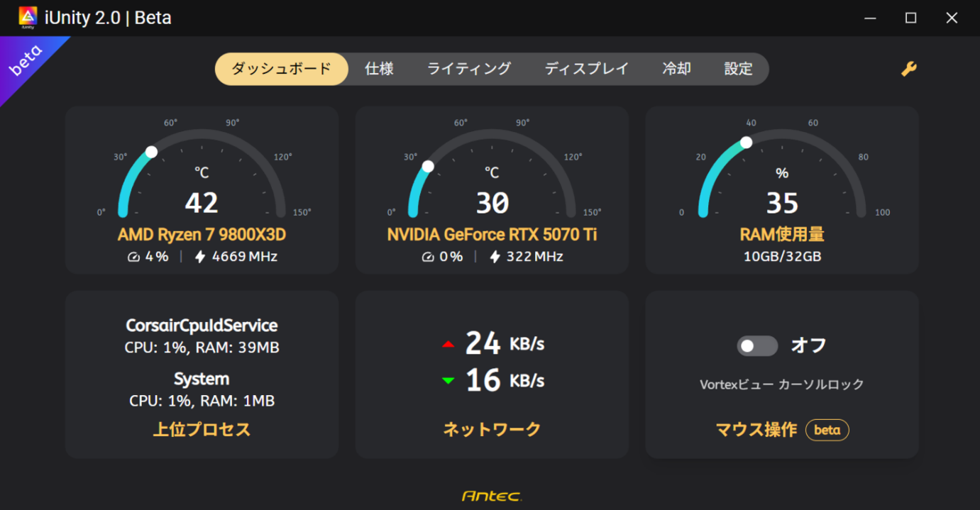Toggle the Vortexビュー カーソルロック switch
The width and height of the screenshot is (980, 510).
click(x=757, y=346)
